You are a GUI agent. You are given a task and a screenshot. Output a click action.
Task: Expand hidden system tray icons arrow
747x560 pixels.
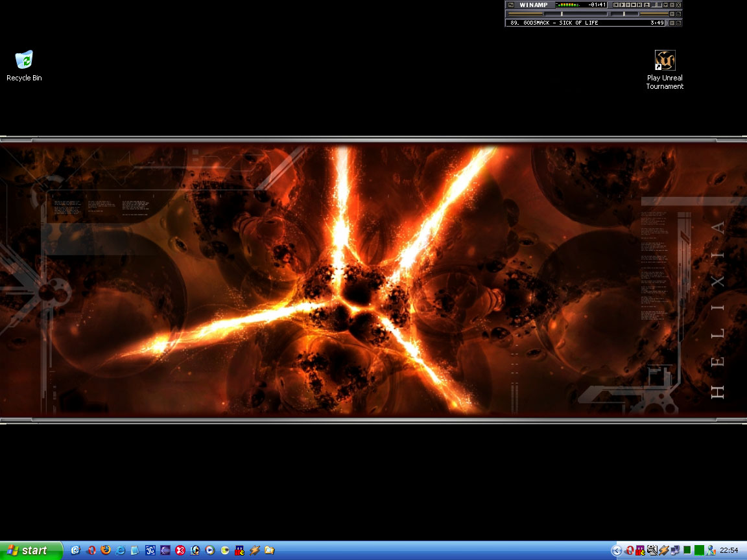point(617,551)
